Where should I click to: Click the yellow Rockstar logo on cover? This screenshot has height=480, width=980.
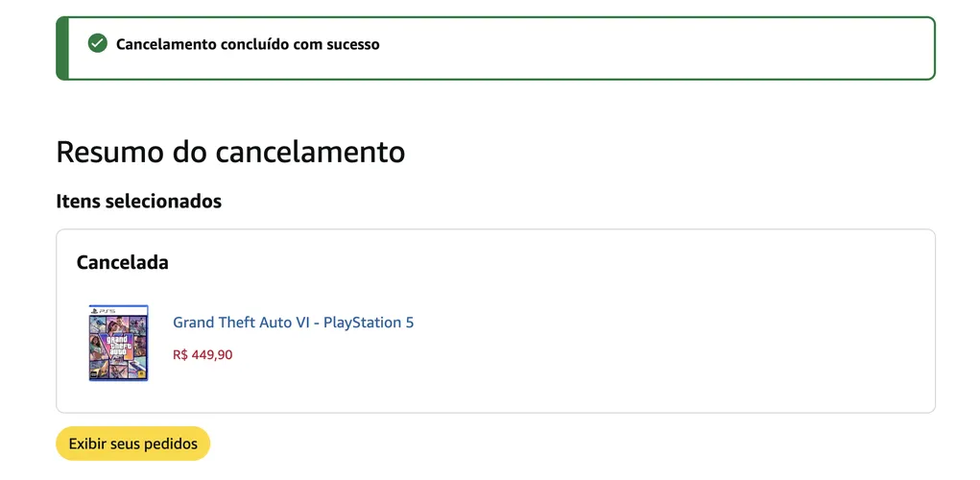click(x=141, y=373)
